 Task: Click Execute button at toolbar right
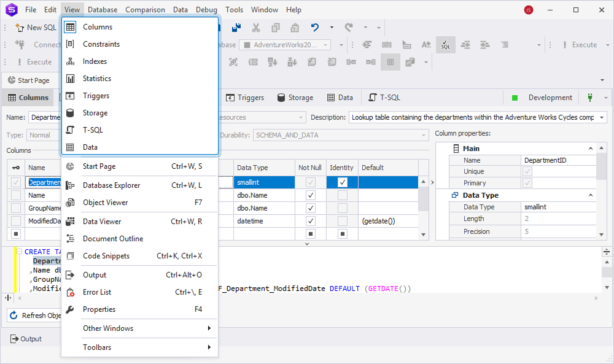click(580, 45)
